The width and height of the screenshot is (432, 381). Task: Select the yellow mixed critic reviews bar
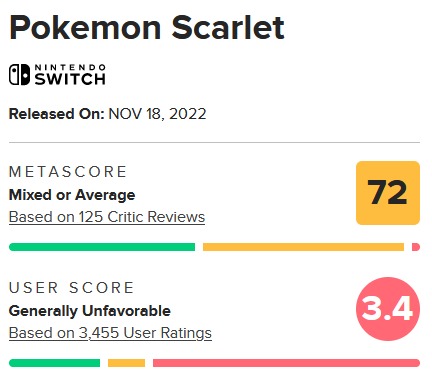(x=303, y=247)
